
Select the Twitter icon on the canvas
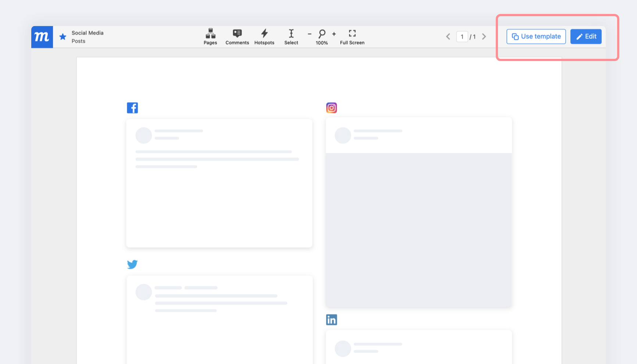point(132,264)
